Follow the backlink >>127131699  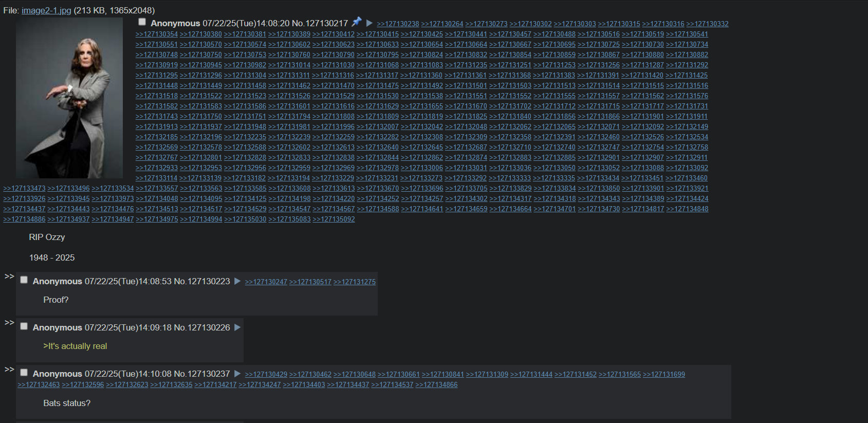point(663,375)
